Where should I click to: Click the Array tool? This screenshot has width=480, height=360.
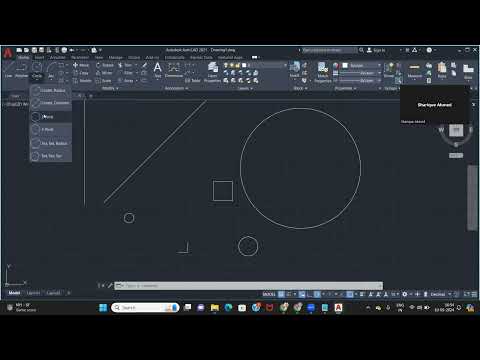click(126, 81)
